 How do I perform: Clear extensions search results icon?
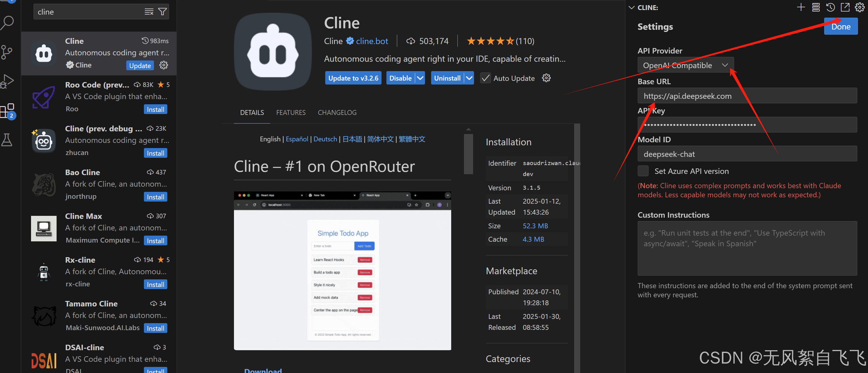coord(149,12)
